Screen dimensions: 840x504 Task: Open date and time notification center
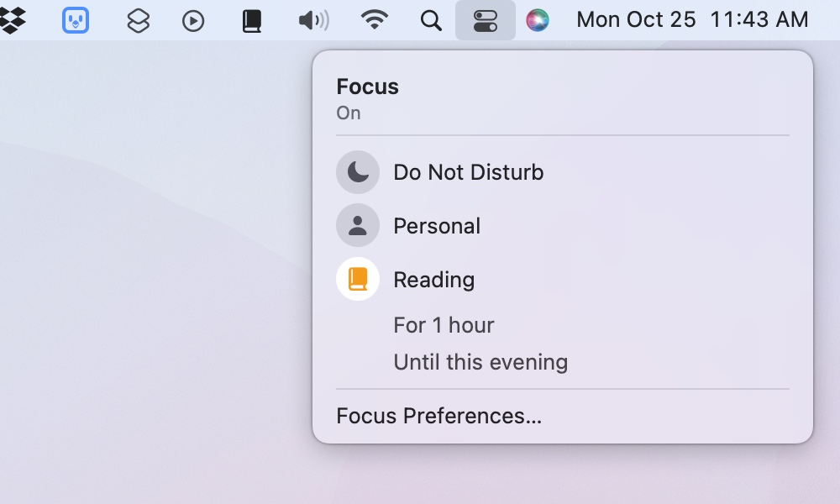[x=692, y=20]
